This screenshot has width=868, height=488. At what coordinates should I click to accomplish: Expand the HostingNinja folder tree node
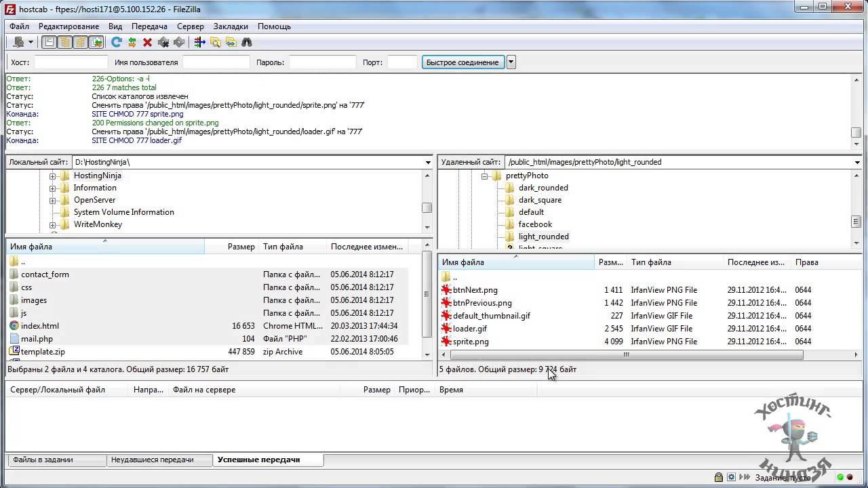pyautogui.click(x=52, y=176)
